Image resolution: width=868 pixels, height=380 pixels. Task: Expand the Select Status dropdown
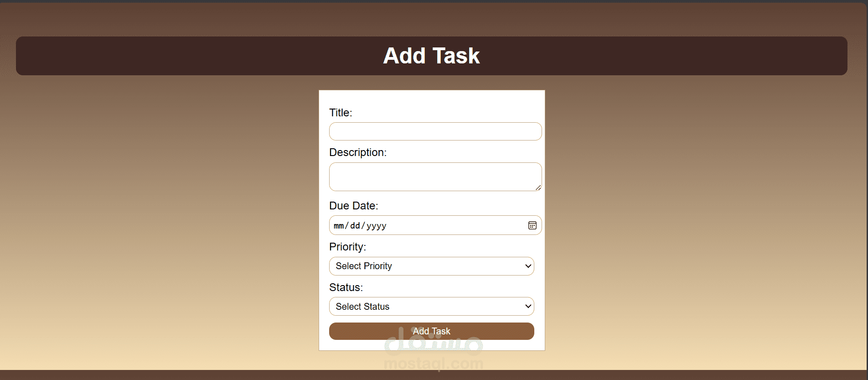coord(431,307)
